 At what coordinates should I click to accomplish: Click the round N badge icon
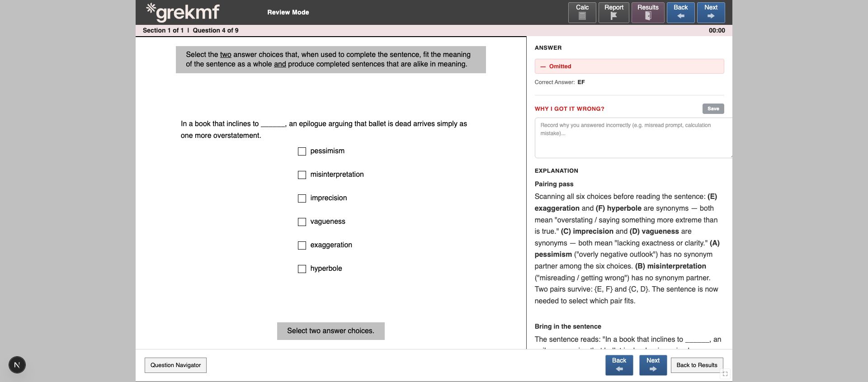[x=17, y=365]
